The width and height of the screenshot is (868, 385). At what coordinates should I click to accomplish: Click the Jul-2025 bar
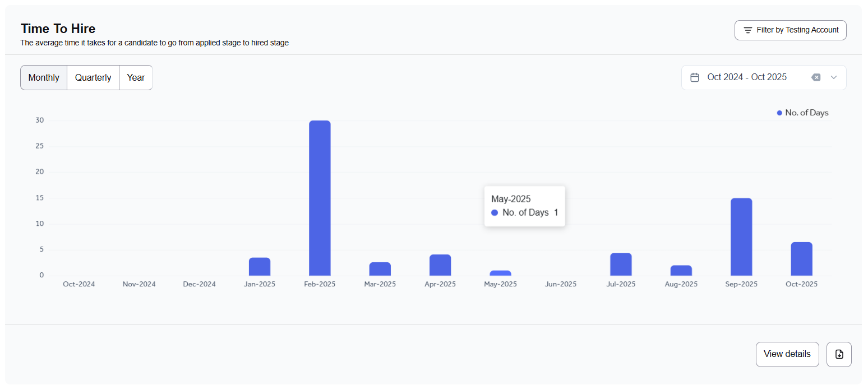[x=621, y=264]
